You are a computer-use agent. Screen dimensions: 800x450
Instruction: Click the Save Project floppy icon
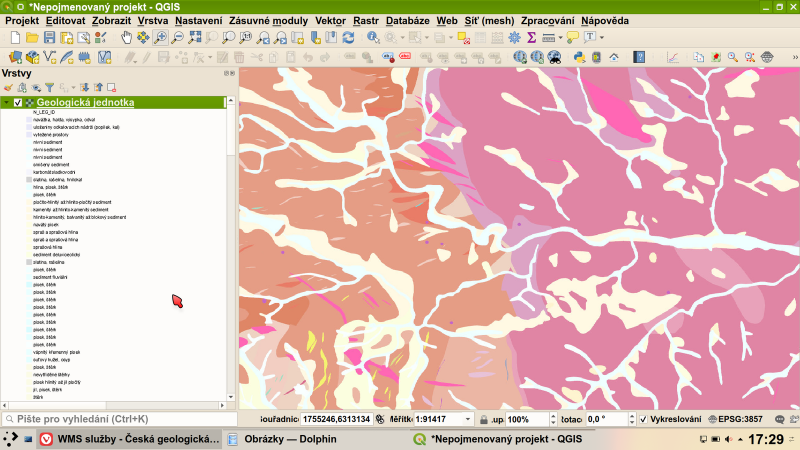[49, 37]
